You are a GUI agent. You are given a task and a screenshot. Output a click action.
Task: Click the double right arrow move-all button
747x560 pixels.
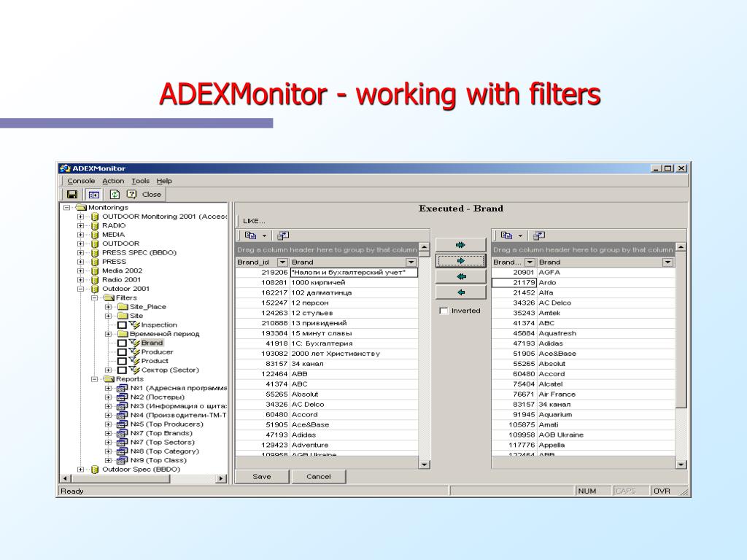[x=461, y=245]
